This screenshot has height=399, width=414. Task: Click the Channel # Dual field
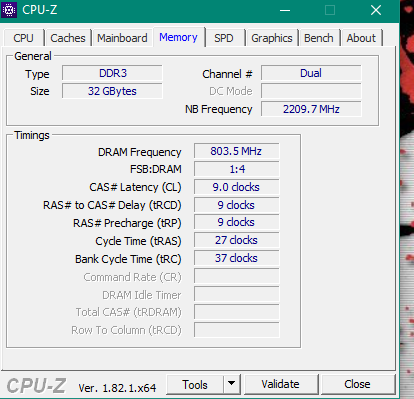click(311, 73)
